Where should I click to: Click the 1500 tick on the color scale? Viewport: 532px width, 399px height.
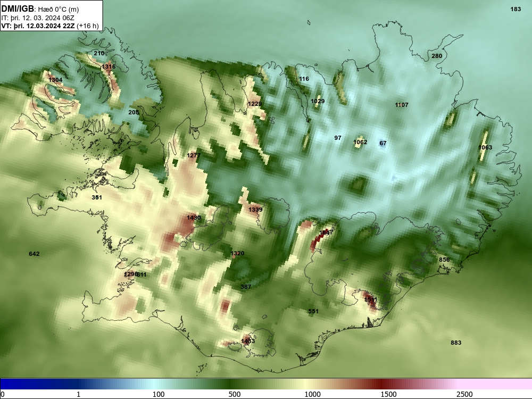pos(388,394)
